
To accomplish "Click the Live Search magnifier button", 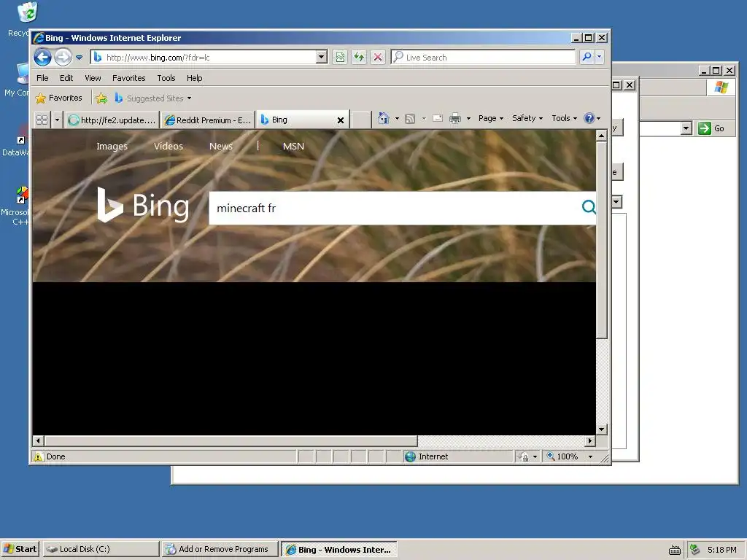I will point(587,57).
